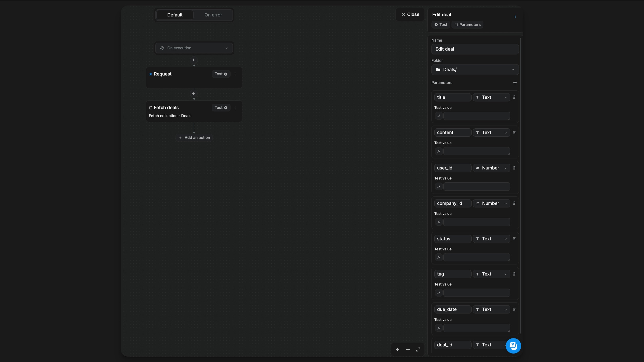Image resolution: width=644 pixels, height=362 pixels.
Task: Toggle dynamic value for the user_id test field
Action: tap(438, 187)
